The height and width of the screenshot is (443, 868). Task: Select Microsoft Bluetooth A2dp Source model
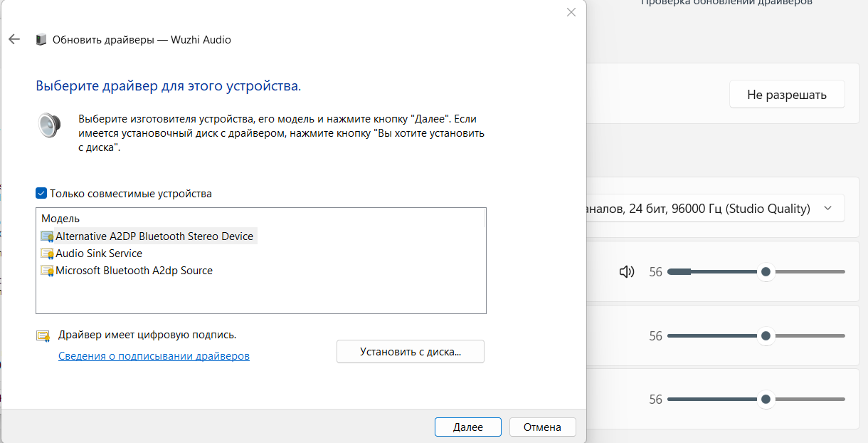134,271
